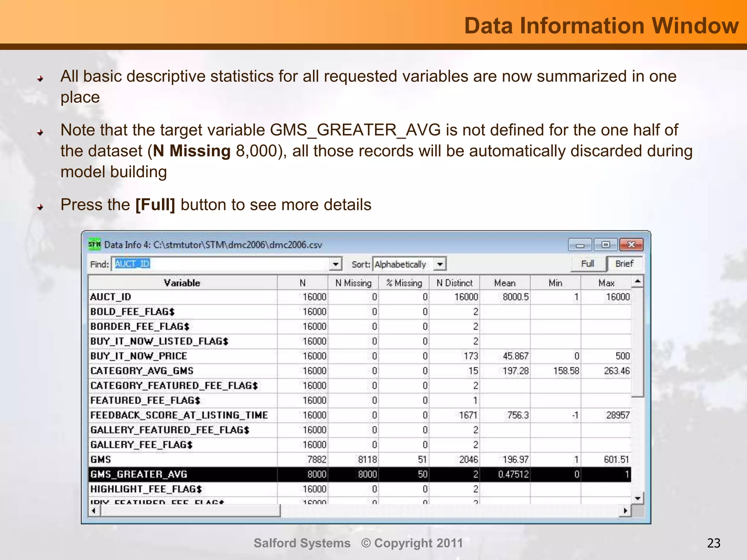Select the BUY_IT_NOW_LISTED_FLAG$ row
Viewport: 747px width, 560px height.
tap(360, 342)
